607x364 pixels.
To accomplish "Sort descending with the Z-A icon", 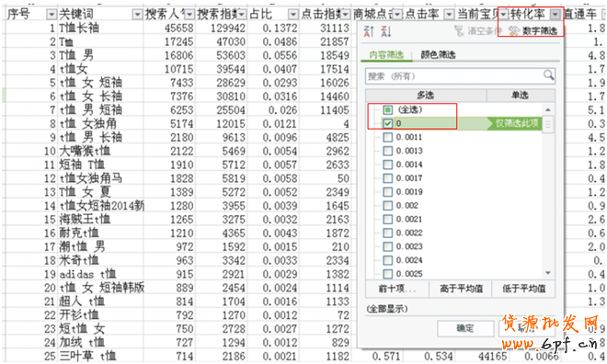I will coord(386,31).
